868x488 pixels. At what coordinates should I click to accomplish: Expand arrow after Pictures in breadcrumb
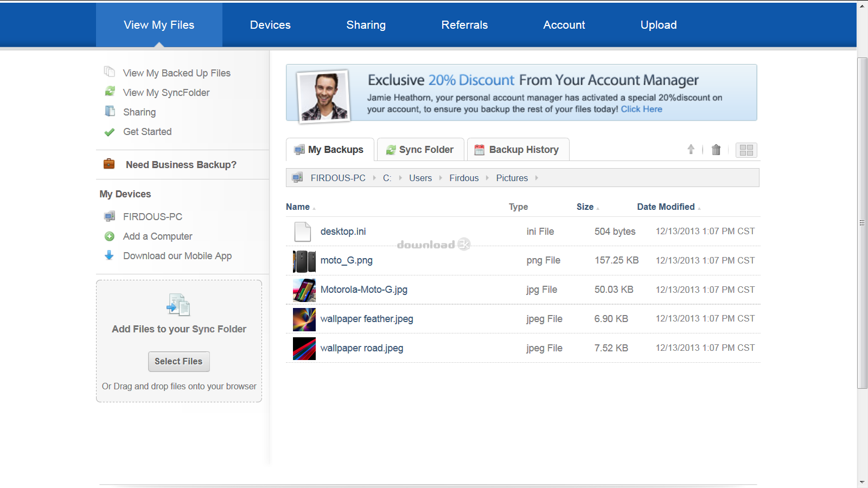pos(537,178)
